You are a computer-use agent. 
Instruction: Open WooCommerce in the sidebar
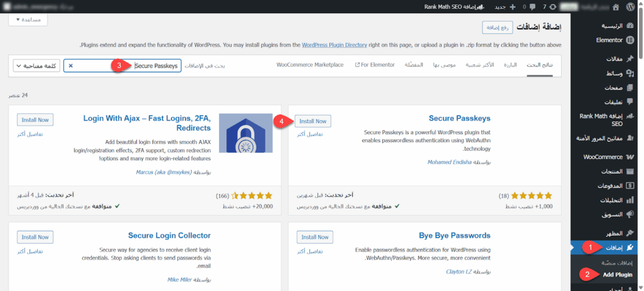607,156
